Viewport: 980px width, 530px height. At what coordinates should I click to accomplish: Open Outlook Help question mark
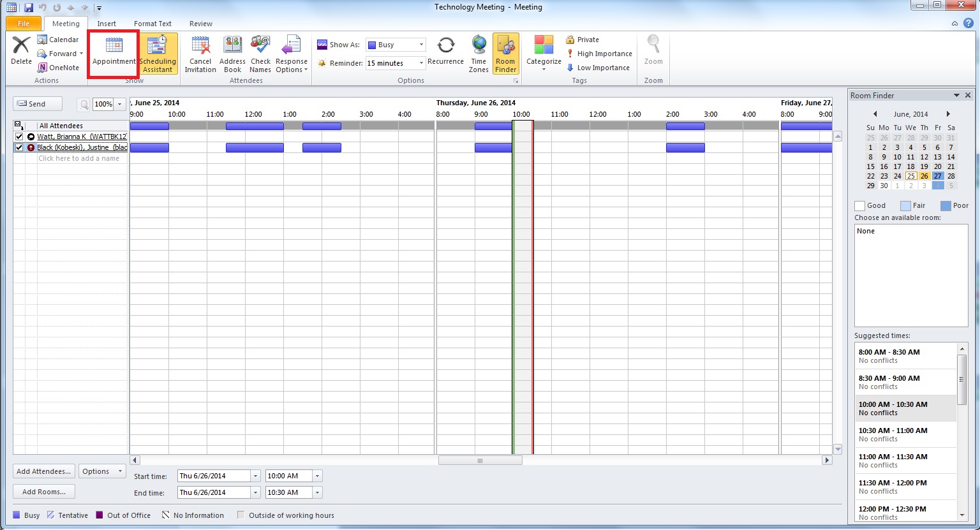pyautogui.click(x=969, y=24)
